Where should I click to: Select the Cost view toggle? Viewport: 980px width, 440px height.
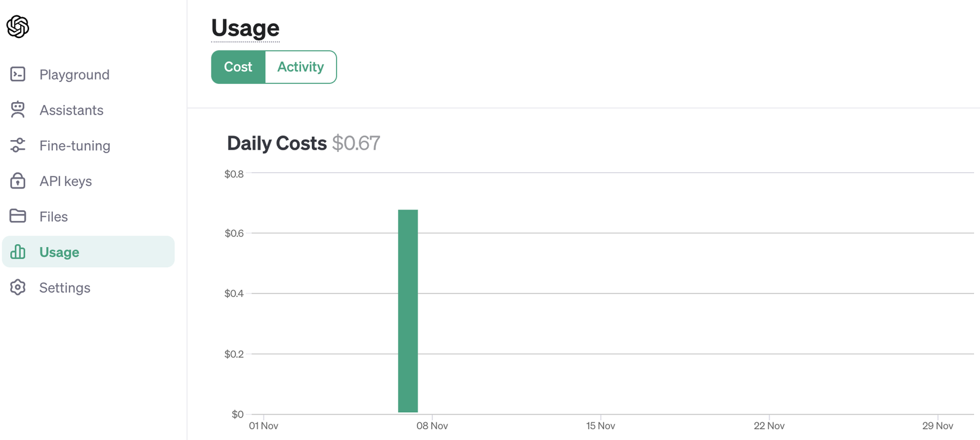click(238, 67)
